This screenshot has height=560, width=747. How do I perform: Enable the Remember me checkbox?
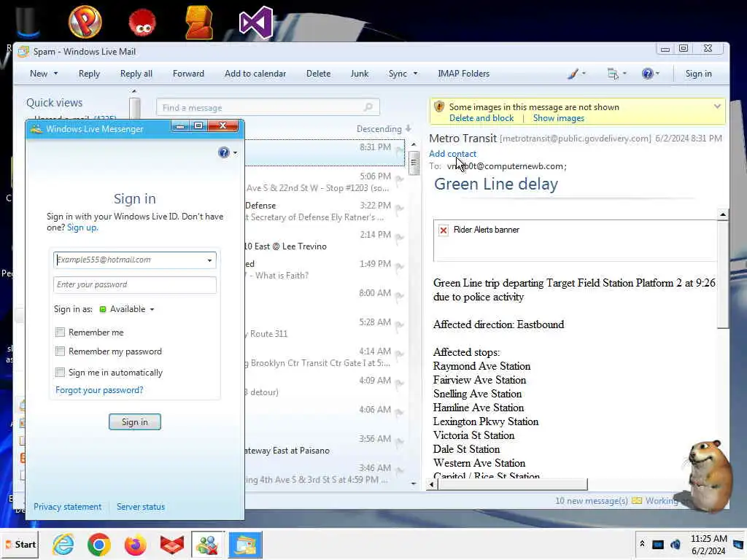click(60, 332)
